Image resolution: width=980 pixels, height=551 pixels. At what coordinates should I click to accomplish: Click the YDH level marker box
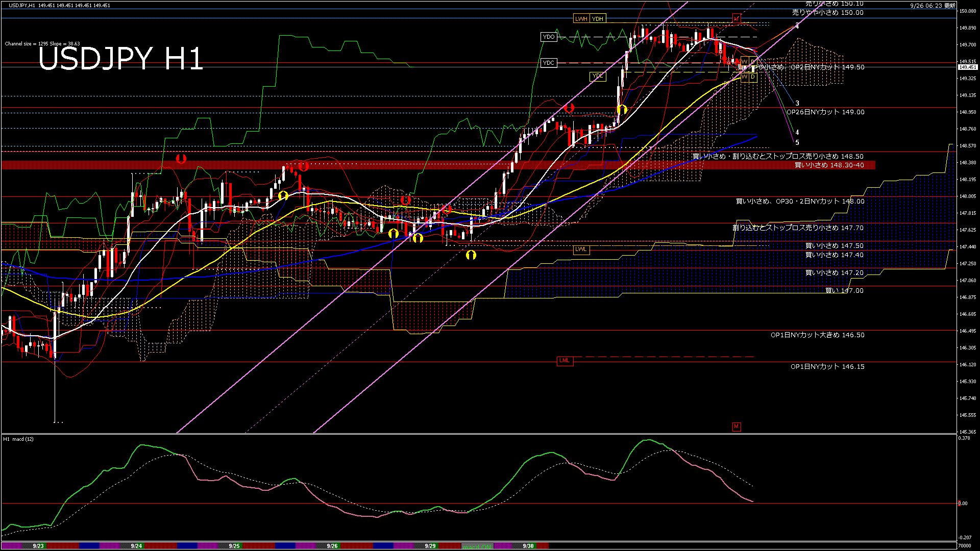pyautogui.click(x=597, y=19)
